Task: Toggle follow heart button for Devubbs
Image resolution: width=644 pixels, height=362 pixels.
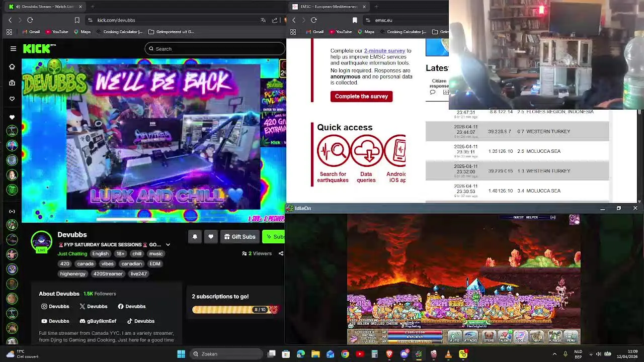Action: pyautogui.click(x=210, y=237)
